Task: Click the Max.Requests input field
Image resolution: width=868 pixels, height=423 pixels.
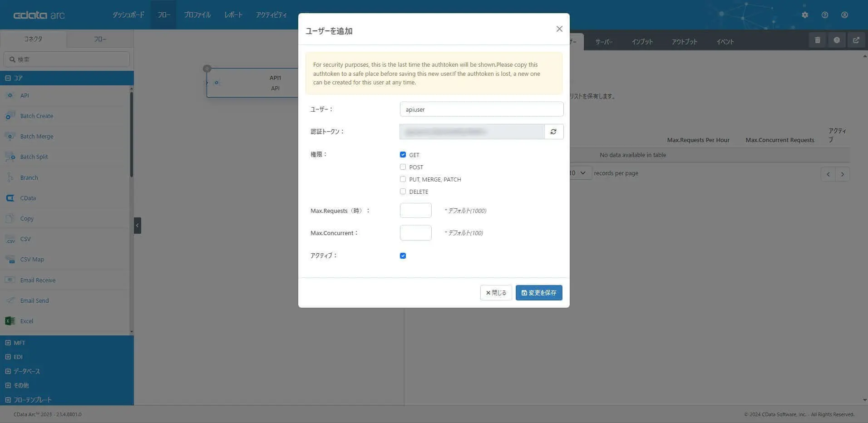Action: pos(415,211)
